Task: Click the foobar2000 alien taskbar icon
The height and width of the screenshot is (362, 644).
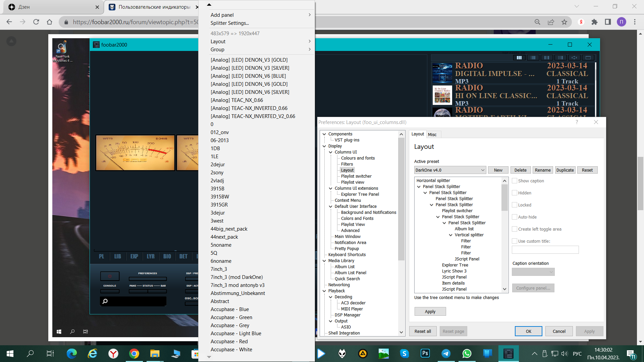Action: [342, 353]
